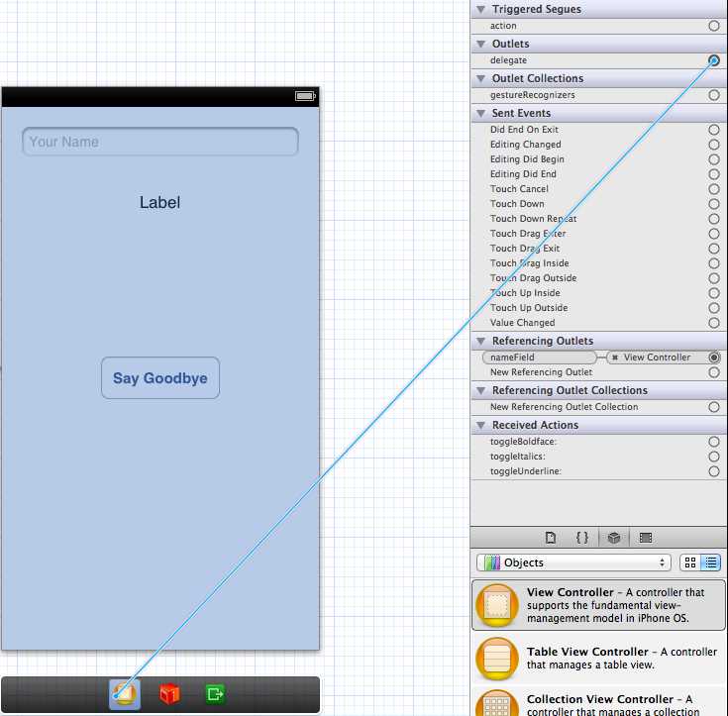Collapse the Received Actions section

click(x=481, y=425)
